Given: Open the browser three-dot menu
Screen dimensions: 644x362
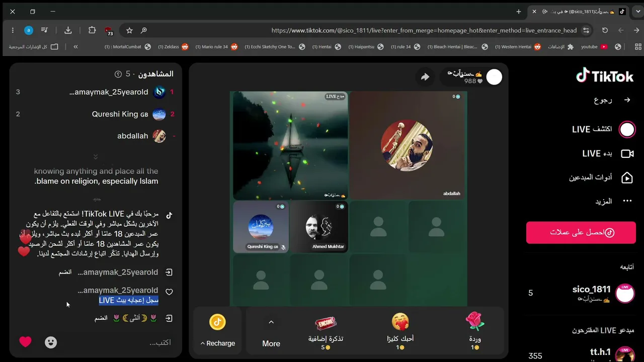Looking at the screenshot, I should [13, 30].
